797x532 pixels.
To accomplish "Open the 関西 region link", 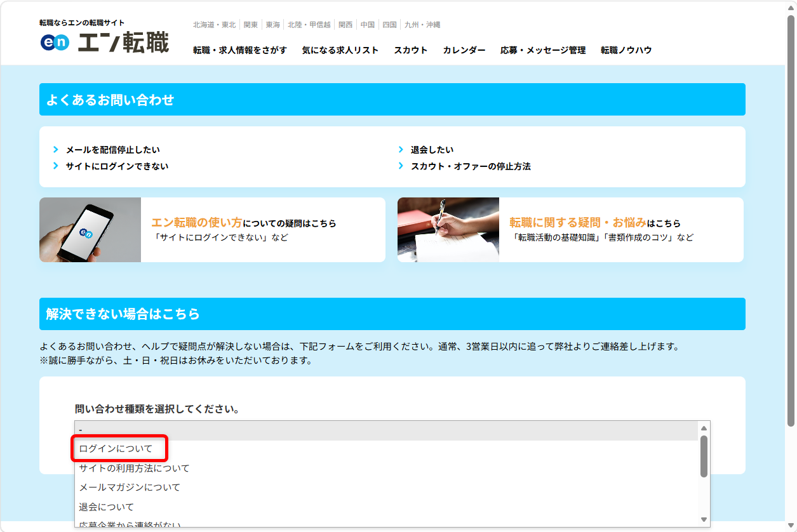I will 345,25.
